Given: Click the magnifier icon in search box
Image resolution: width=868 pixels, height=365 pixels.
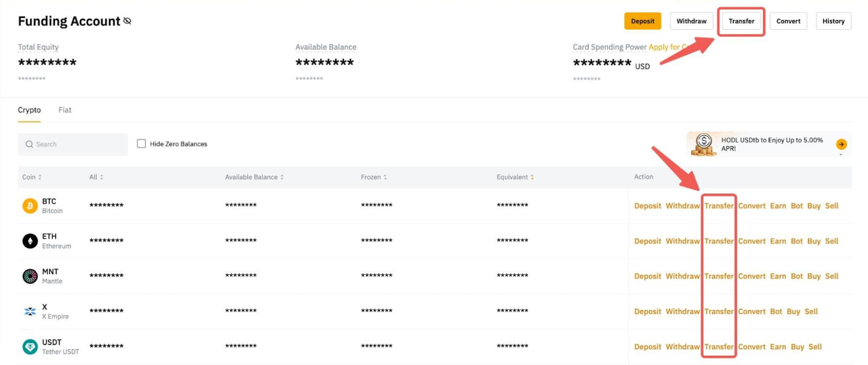Looking at the screenshot, I should click(x=29, y=144).
